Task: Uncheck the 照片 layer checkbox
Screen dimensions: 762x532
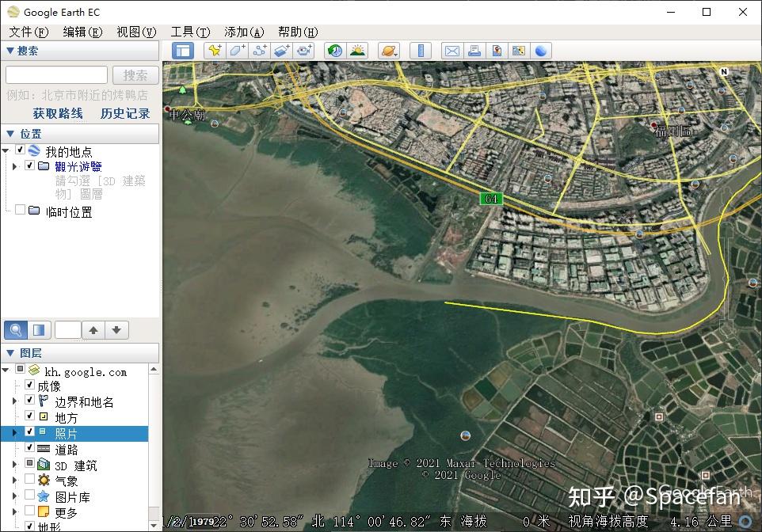Action: [x=29, y=431]
